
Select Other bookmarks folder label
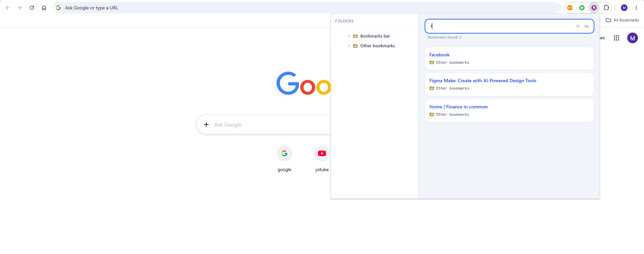click(377, 46)
